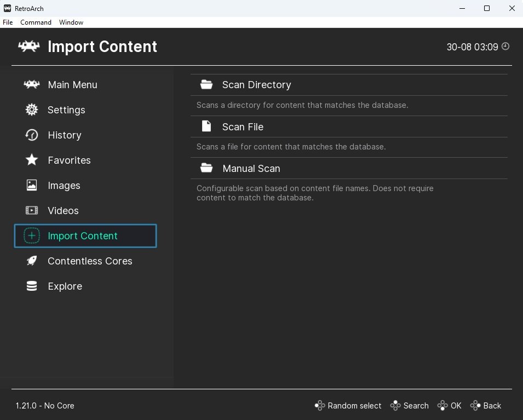The image size is (523, 420).
Task: Open the Window menu
Action: tap(71, 22)
